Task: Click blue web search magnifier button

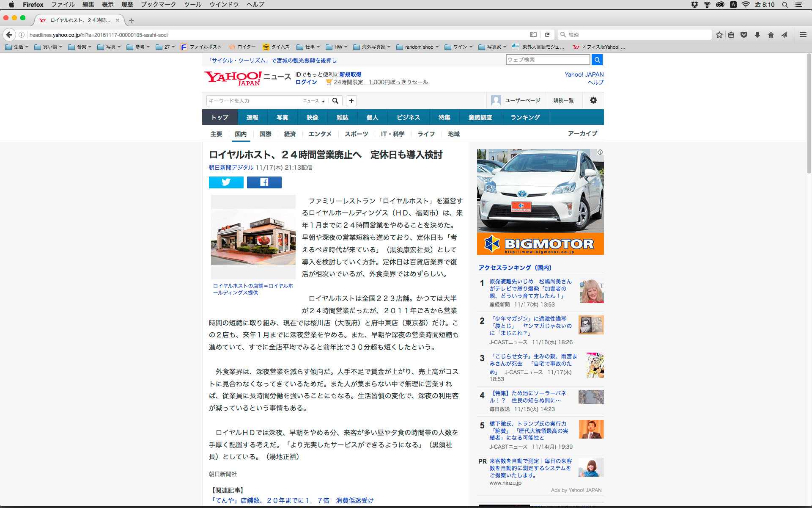Action: click(x=597, y=60)
